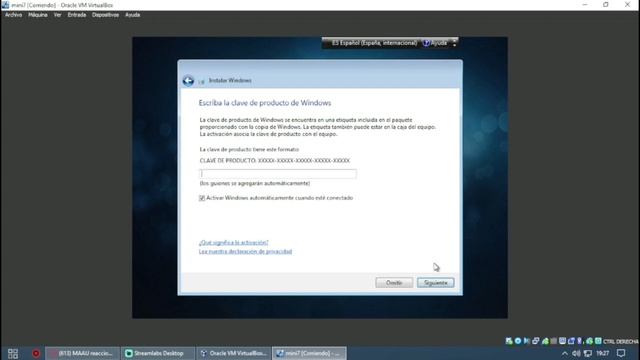The height and width of the screenshot is (360, 640).
Task: Click the 'Instalar Windows' dialog title
Action: point(230,81)
